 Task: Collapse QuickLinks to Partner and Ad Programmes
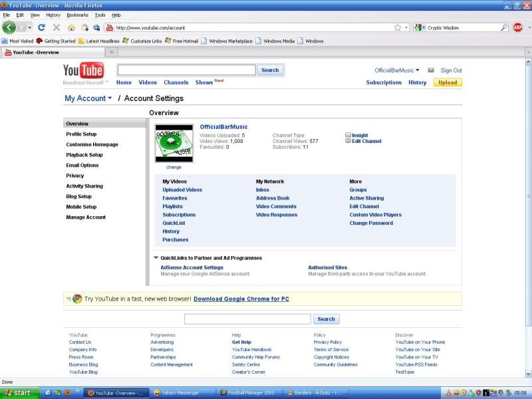(156, 258)
